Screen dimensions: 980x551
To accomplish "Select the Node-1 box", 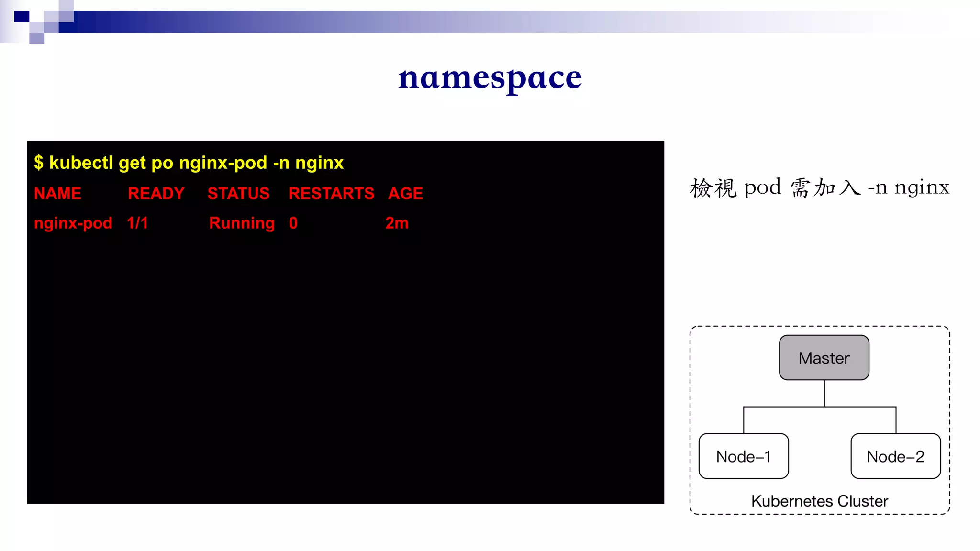I will click(x=743, y=456).
